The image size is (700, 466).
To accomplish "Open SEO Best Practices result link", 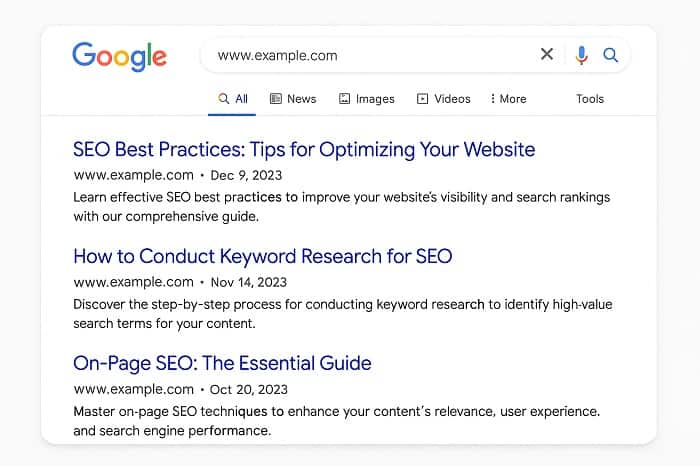I will coord(304,150).
